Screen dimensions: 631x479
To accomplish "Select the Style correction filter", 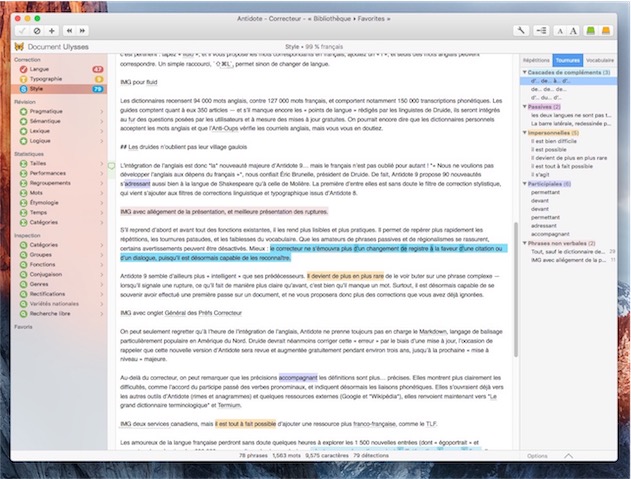I will 60,89.
